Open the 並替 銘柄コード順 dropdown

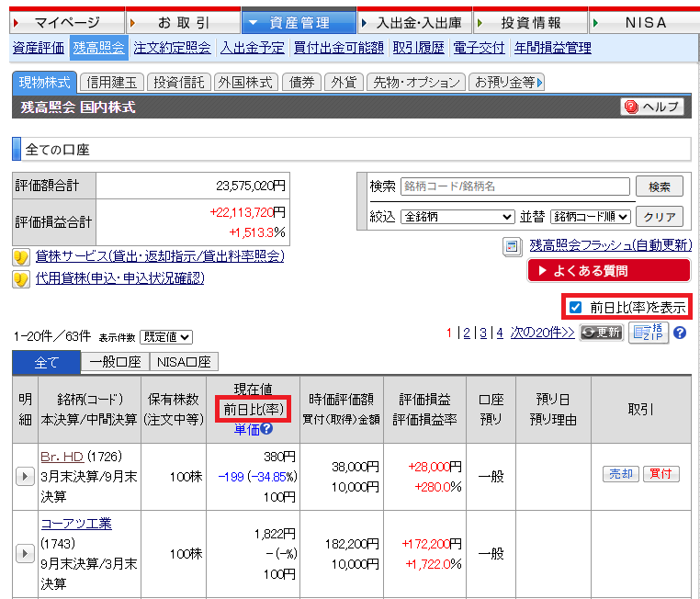pyautogui.click(x=590, y=217)
